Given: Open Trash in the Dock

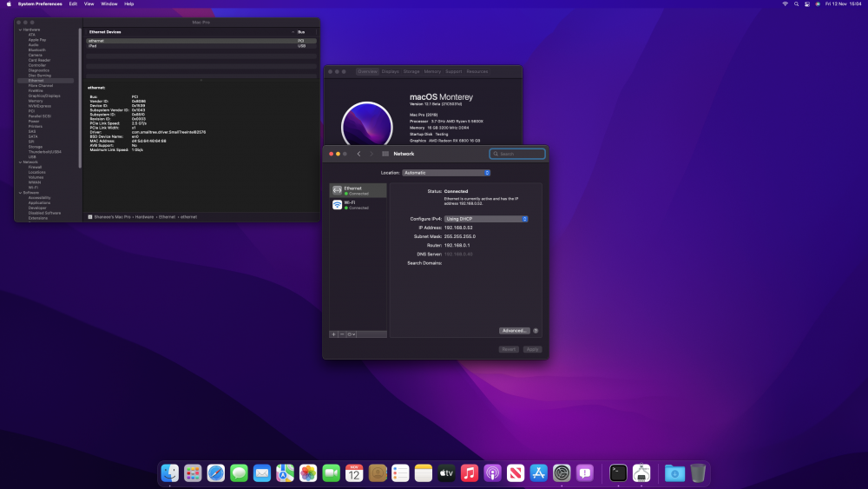Looking at the screenshot, I should click(x=698, y=473).
